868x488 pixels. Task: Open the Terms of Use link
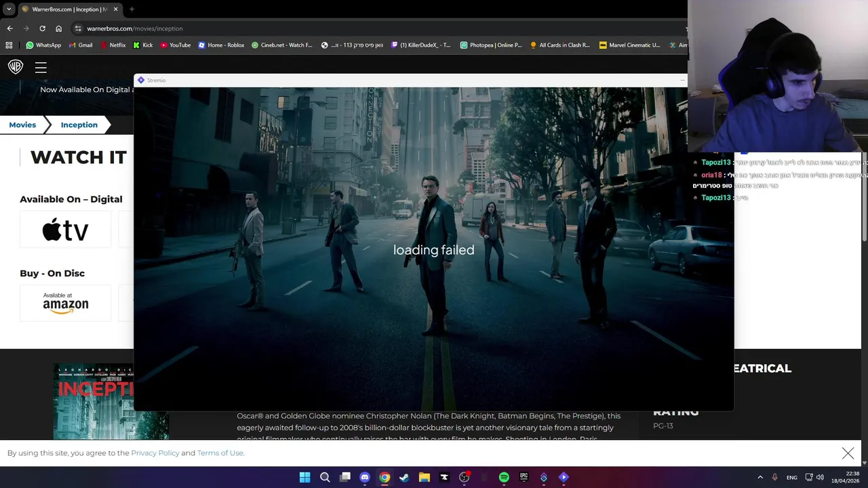tap(220, 453)
